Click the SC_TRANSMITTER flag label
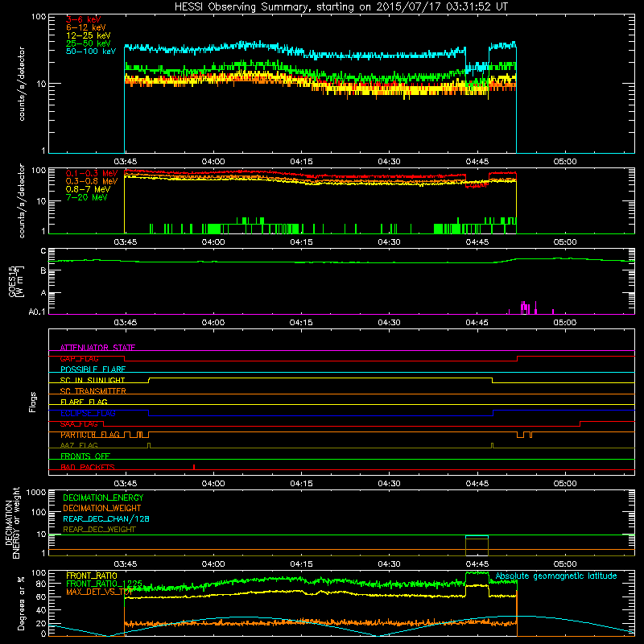The height and width of the screenshot is (644, 644). [x=93, y=391]
